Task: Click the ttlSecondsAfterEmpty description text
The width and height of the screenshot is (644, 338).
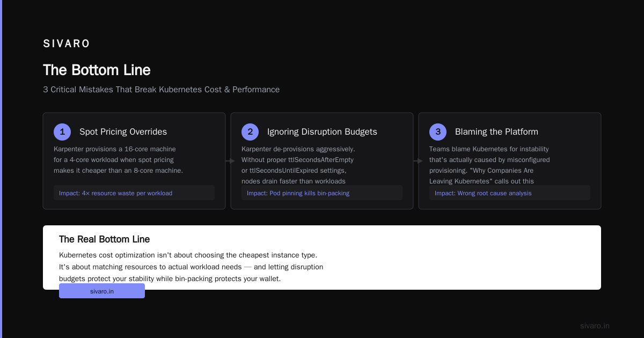Action: [x=298, y=165]
